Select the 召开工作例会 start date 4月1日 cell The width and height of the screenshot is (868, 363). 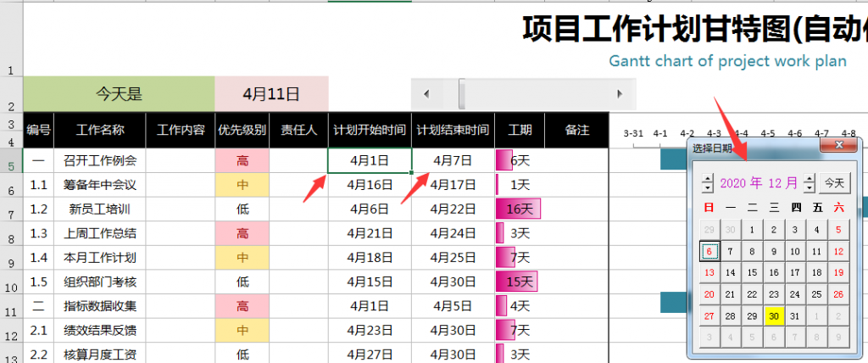point(370,160)
